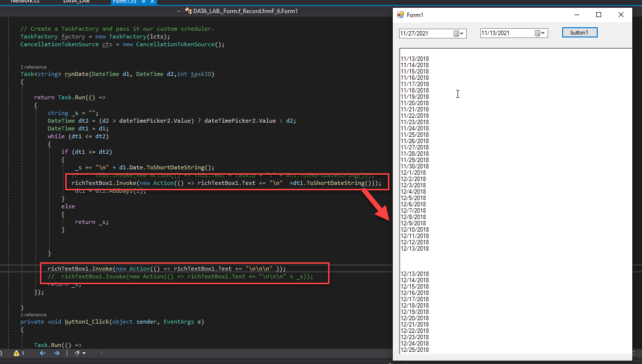
Task: Click the code cleanup broom icon
Action: (77, 353)
